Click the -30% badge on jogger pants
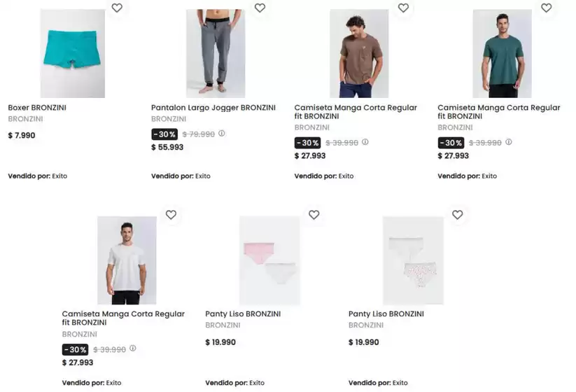 coord(164,134)
